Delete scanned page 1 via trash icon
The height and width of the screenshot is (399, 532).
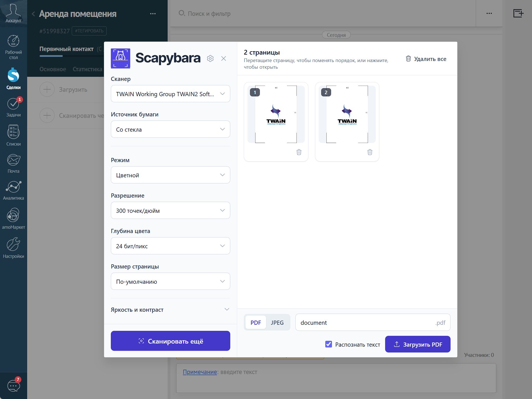299,152
